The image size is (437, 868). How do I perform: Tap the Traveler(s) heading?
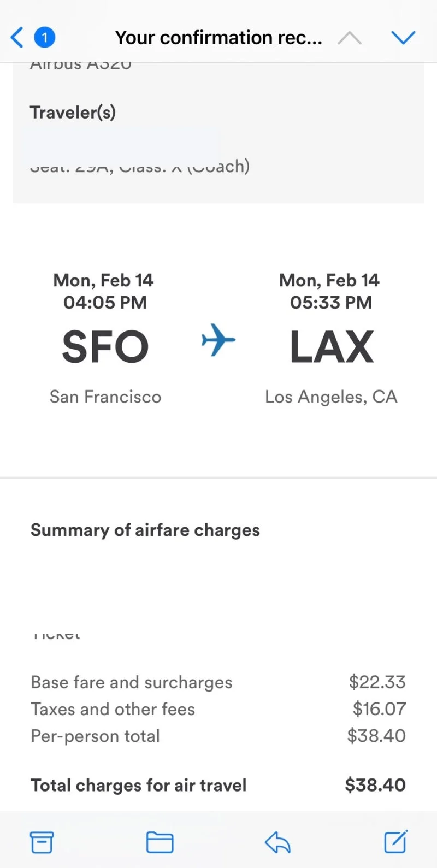[x=73, y=112]
